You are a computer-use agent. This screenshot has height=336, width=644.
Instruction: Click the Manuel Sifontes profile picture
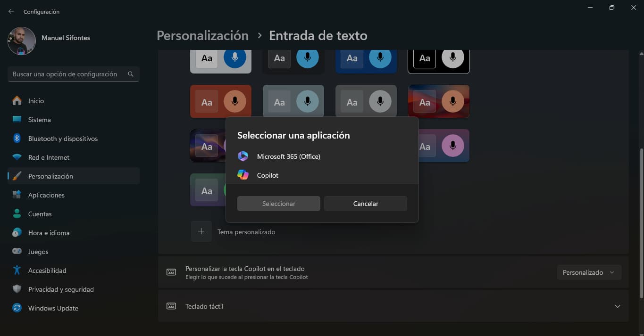[x=22, y=41]
